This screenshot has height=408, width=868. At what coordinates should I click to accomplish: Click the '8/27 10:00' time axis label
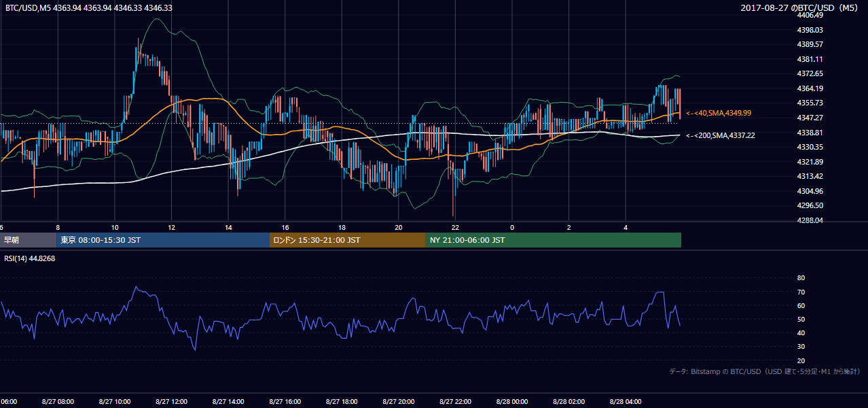(x=115, y=402)
